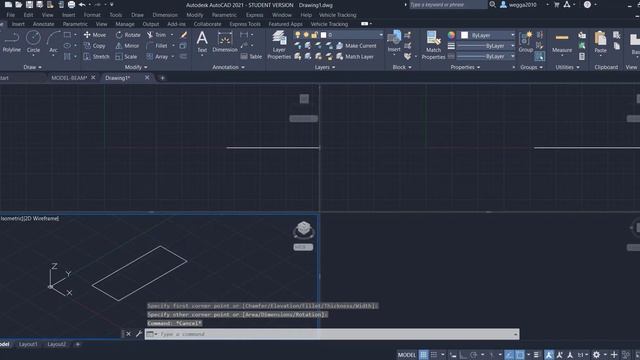Close the Drawing1 tab
The width and height of the screenshot is (640, 360).
pyautogui.click(x=147, y=78)
